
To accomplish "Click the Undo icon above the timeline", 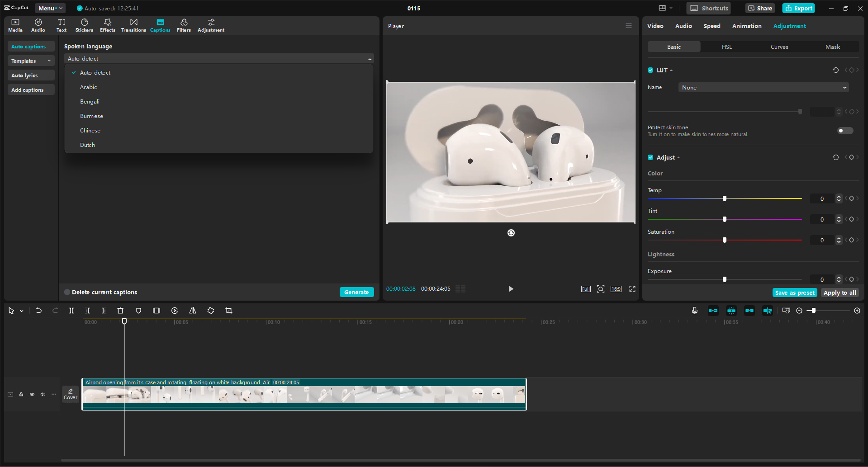I will (x=38, y=311).
